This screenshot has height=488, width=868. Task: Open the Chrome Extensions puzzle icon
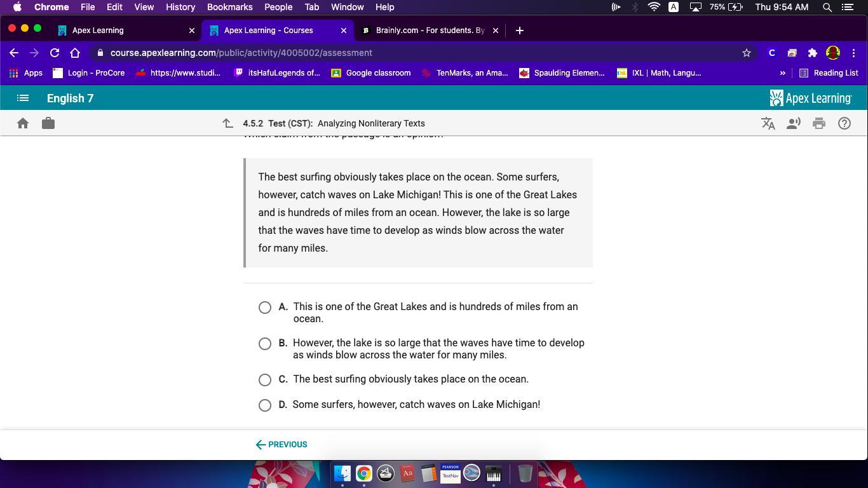(x=812, y=53)
